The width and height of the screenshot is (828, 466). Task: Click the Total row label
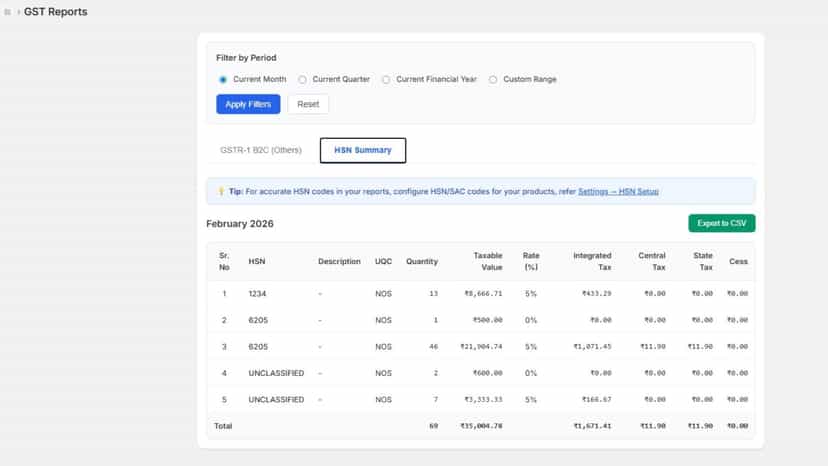click(x=223, y=426)
